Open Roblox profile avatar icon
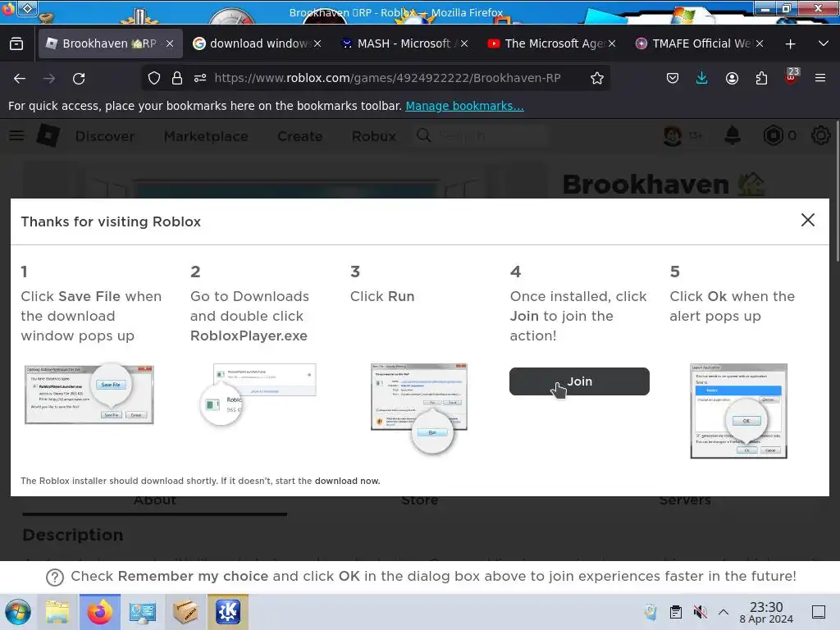The height and width of the screenshot is (630, 840). click(x=673, y=135)
